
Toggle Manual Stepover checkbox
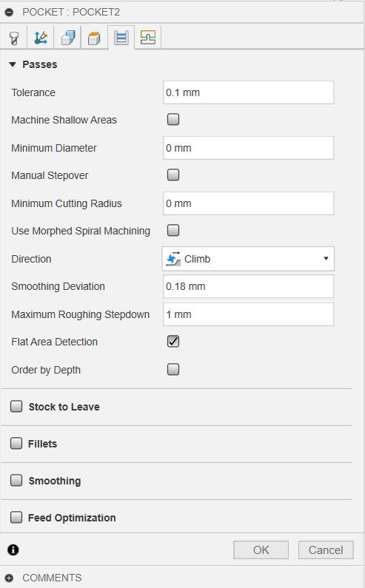(x=173, y=175)
